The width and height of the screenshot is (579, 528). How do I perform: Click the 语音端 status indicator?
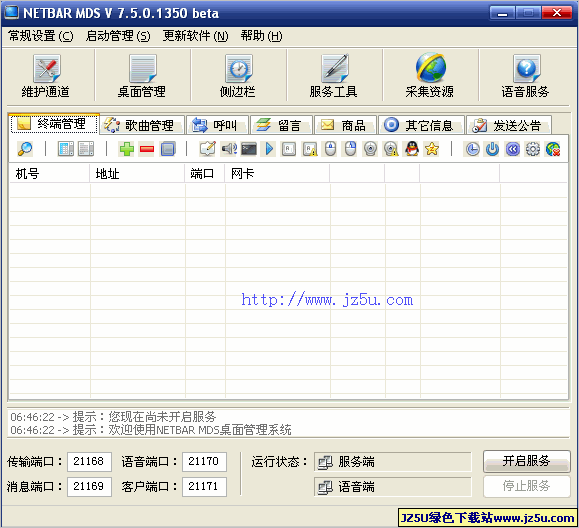tap(393, 487)
